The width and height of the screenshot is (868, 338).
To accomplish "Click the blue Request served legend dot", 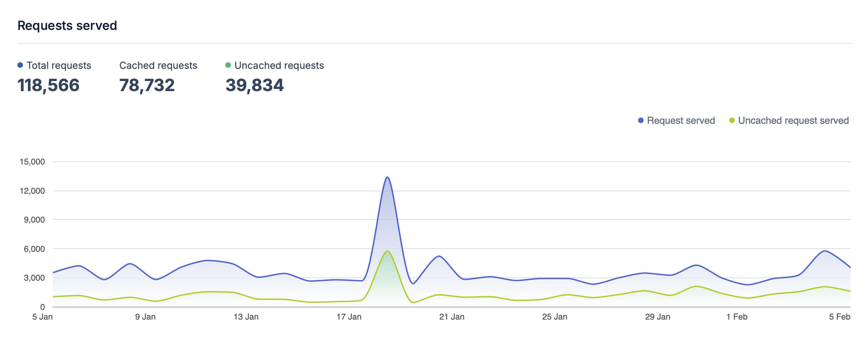I will (x=641, y=120).
